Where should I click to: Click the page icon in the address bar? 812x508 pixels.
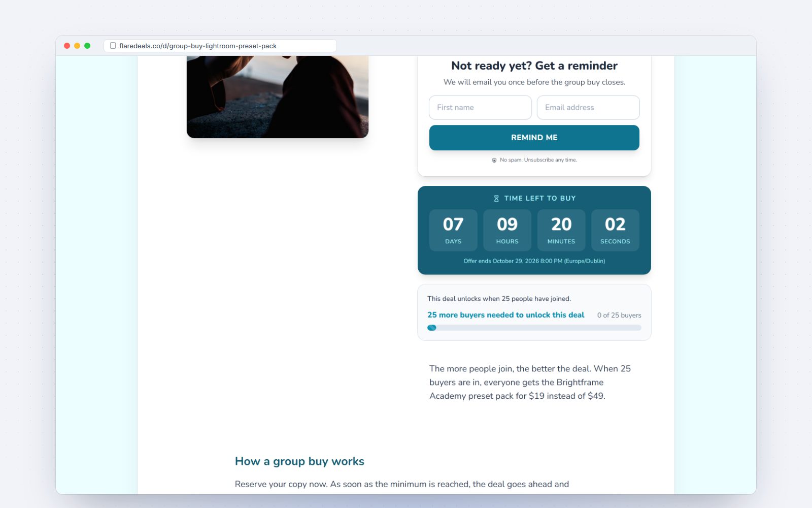click(x=113, y=46)
